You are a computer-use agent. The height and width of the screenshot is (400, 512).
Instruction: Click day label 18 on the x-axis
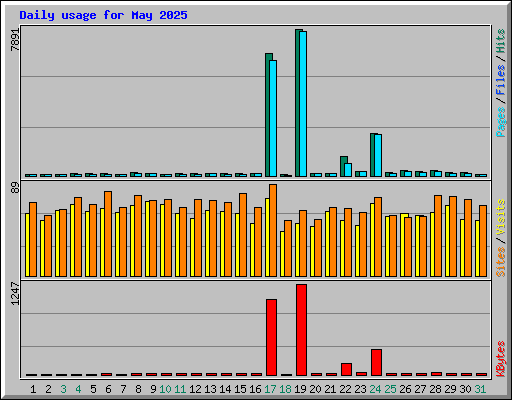pyautogui.click(x=285, y=389)
